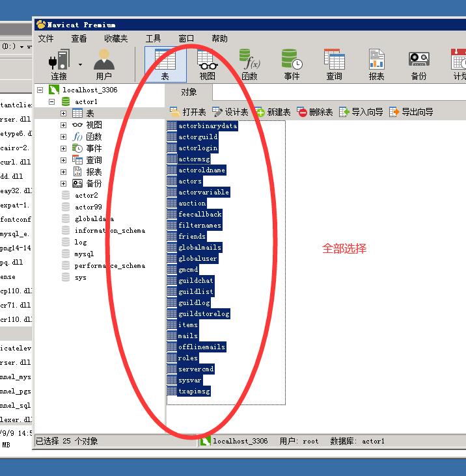
Task: Click the Connection (连接) plug icon
Action: click(59, 61)
